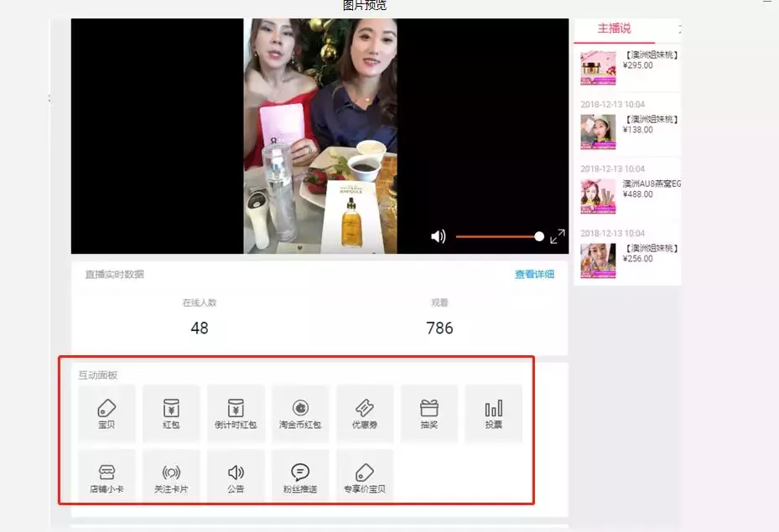Open product thumbnail priced ¥138.00
The image size is (779, 532).
(x=598, y=132)
